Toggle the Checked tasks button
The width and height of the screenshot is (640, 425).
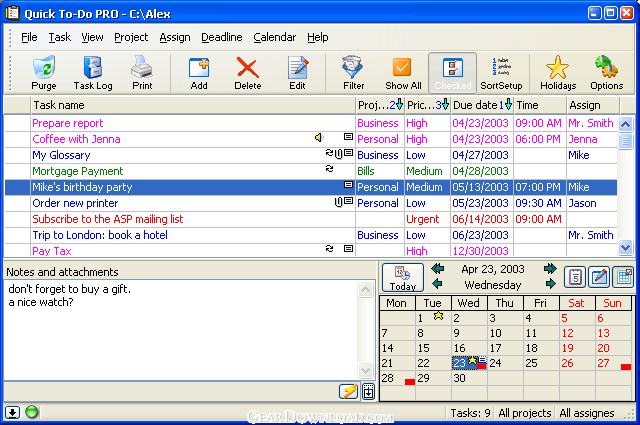[x=453, y=73]
